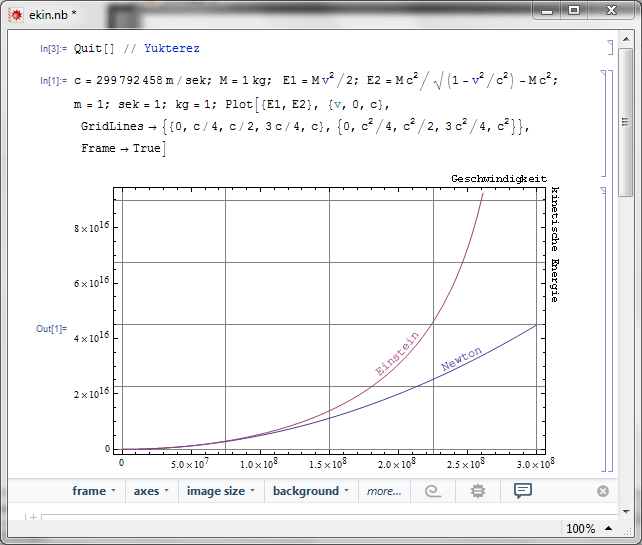Click the Einstein curve label in plot
Screen dimensions: 642x545
click(397, 353)
